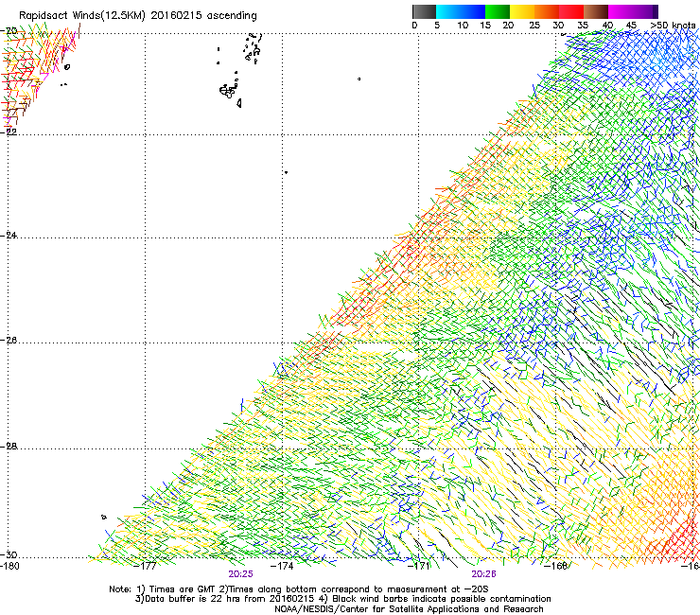Viewport: 700px width, 615px height.
Task: Click the orange 25-30 knots legend swatch
Action: pyautogui.click(x=547, y=11)
